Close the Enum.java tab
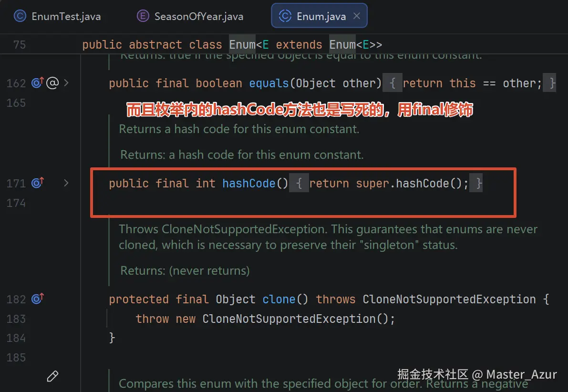 (x=356, y=16)
